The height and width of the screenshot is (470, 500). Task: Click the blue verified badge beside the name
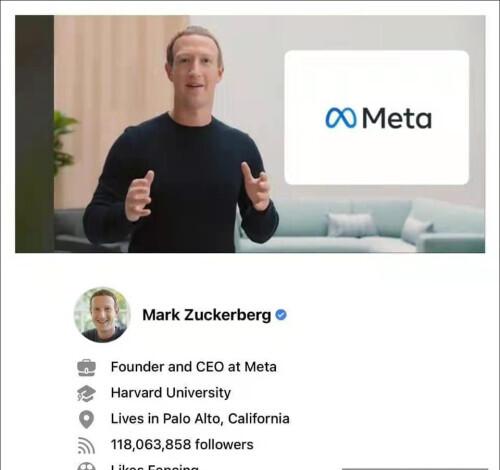281,315
